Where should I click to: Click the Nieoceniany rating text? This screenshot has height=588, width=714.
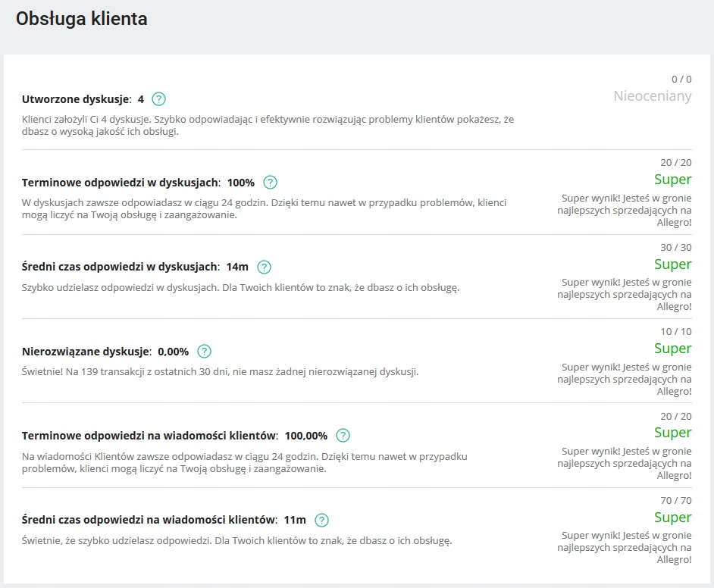pos(652,96)
